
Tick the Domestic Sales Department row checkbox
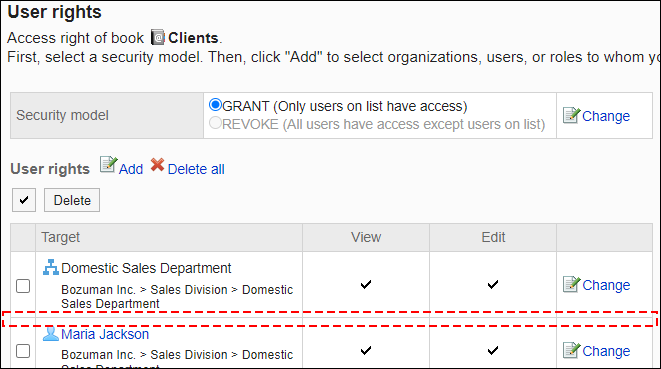pyautogui.click(x=23, y=286)
